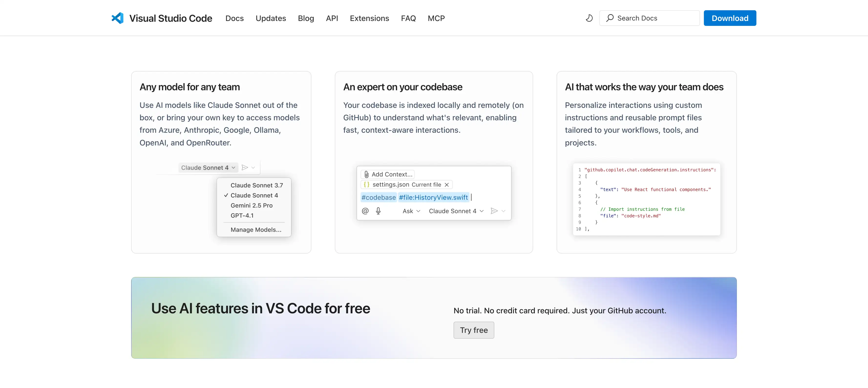The height and width of the screenshot is (388, 868).
Task: Open Claude Sonnet 4 dropdown in chat input
Action: coord(456,211)
